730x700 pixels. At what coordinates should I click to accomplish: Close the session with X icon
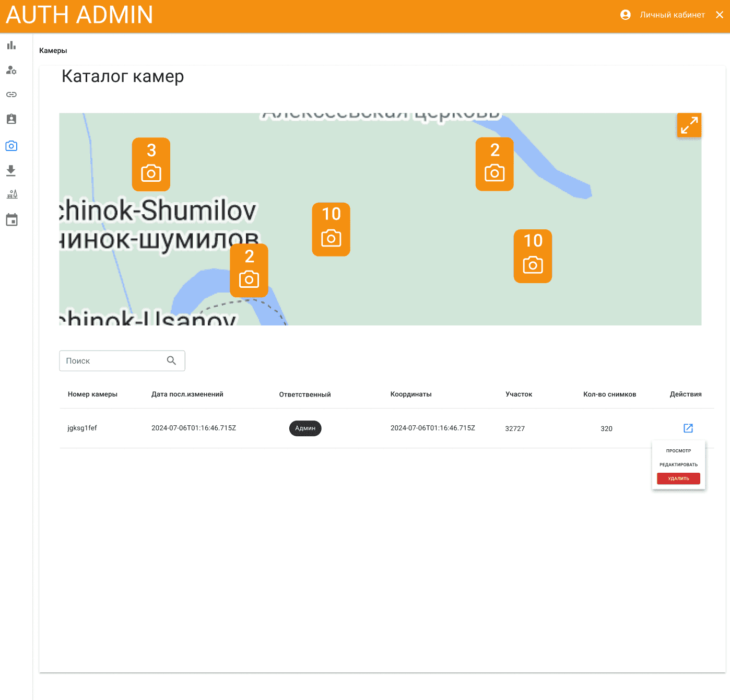tap(720, 15)
